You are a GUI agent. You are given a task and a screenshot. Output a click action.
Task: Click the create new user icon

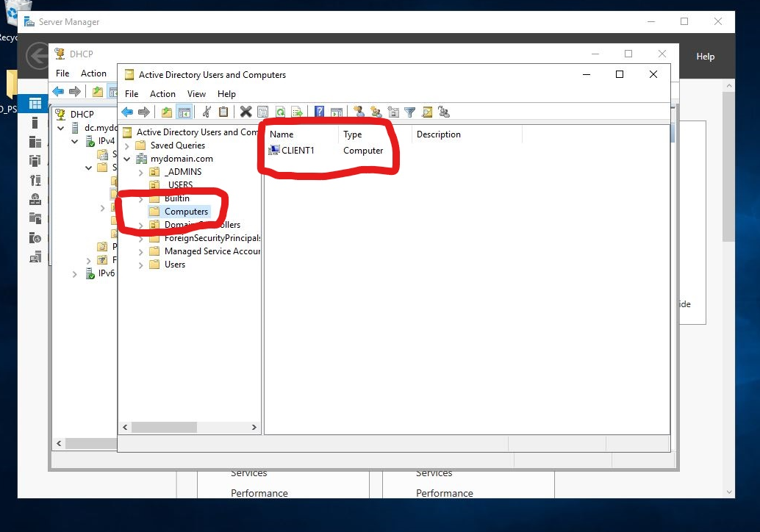pyautogui.click(x=359, y=112)
